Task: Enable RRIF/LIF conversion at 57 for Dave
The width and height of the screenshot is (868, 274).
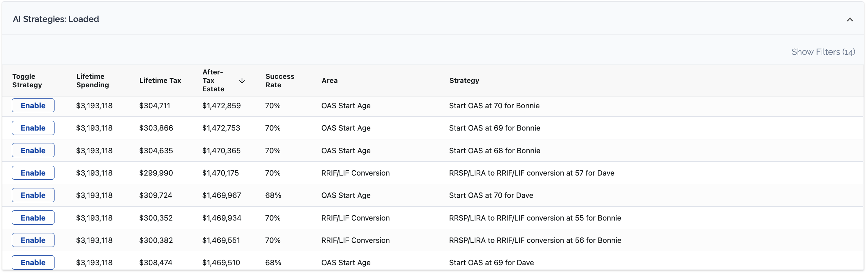Action: (33, 173)
